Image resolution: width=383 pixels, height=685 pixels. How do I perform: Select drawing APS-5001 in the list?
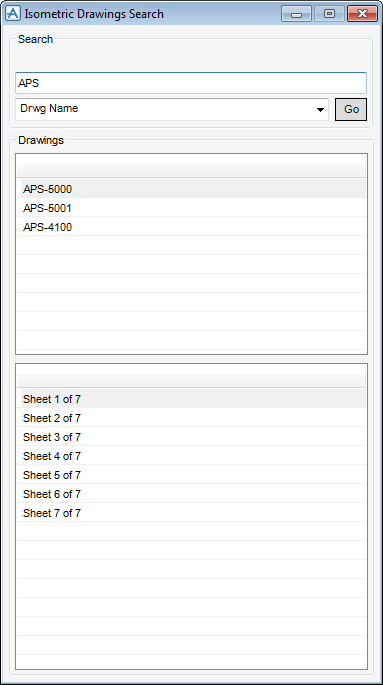(x=191, y=208)
